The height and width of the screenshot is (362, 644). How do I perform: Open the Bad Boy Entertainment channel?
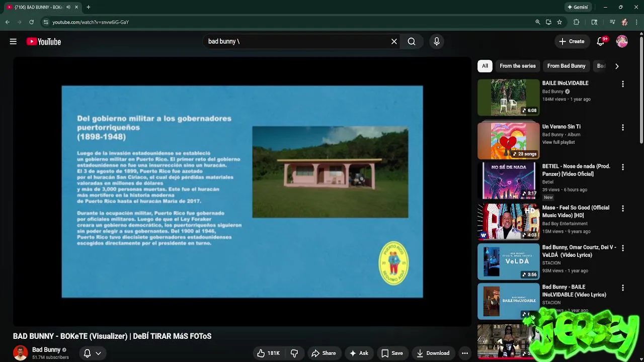[x=565, y=224]
